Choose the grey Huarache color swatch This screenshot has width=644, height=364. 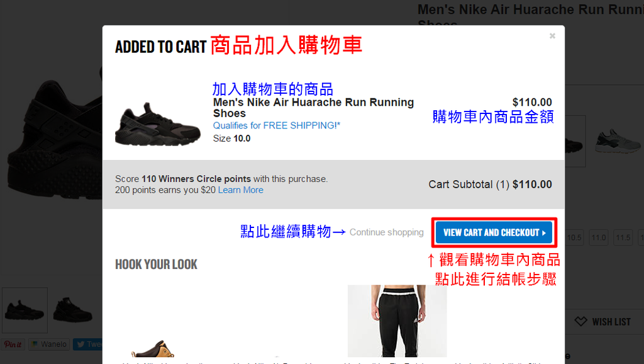[x=618, y=141]
